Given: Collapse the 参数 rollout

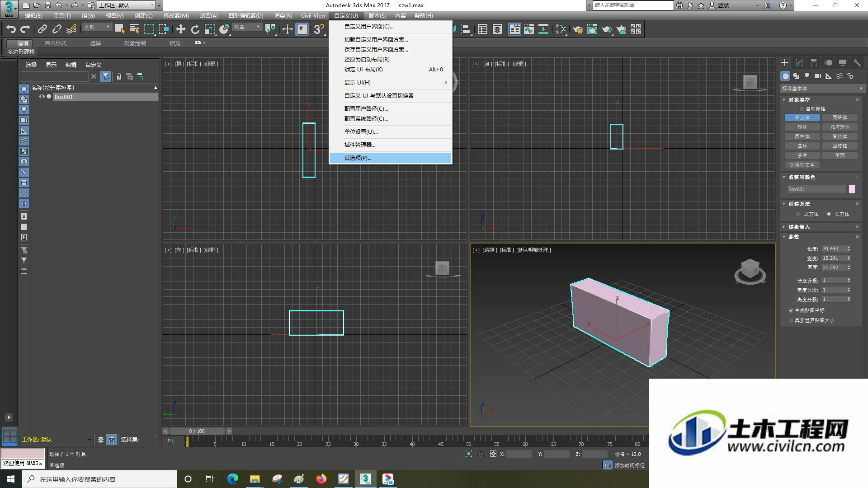Looking at the screenshot, I should (x=784, y=237).
